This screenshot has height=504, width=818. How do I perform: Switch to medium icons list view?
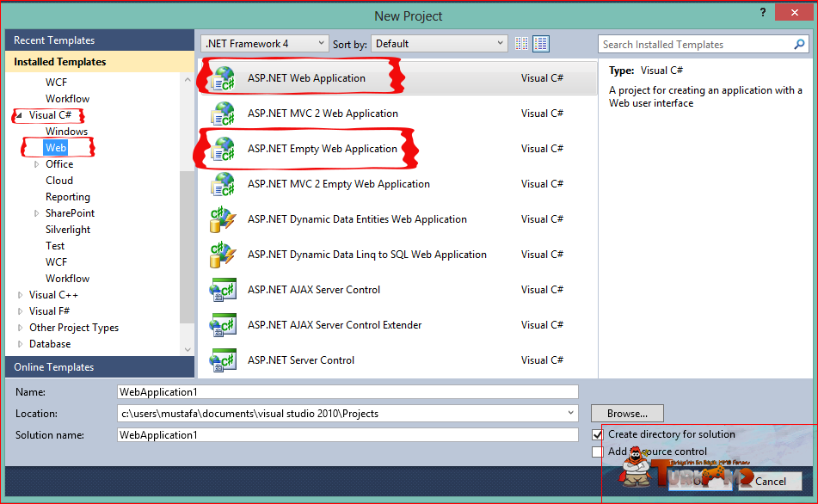(x=541, y=44)
